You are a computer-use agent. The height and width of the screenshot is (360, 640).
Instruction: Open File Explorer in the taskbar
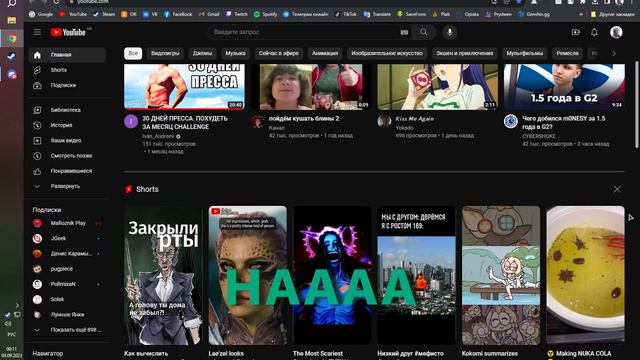tap(12, 20)
